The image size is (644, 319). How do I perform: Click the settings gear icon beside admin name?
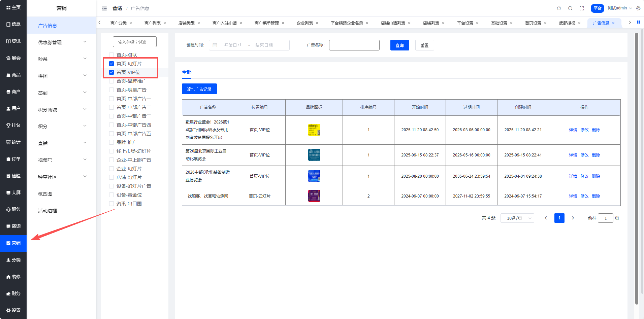click(638, 8)
